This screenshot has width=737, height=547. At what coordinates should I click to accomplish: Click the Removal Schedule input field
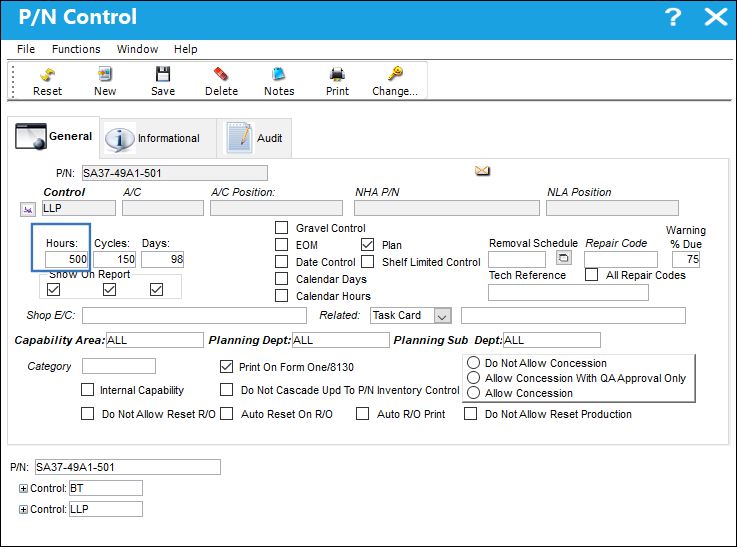pos(517,259)
